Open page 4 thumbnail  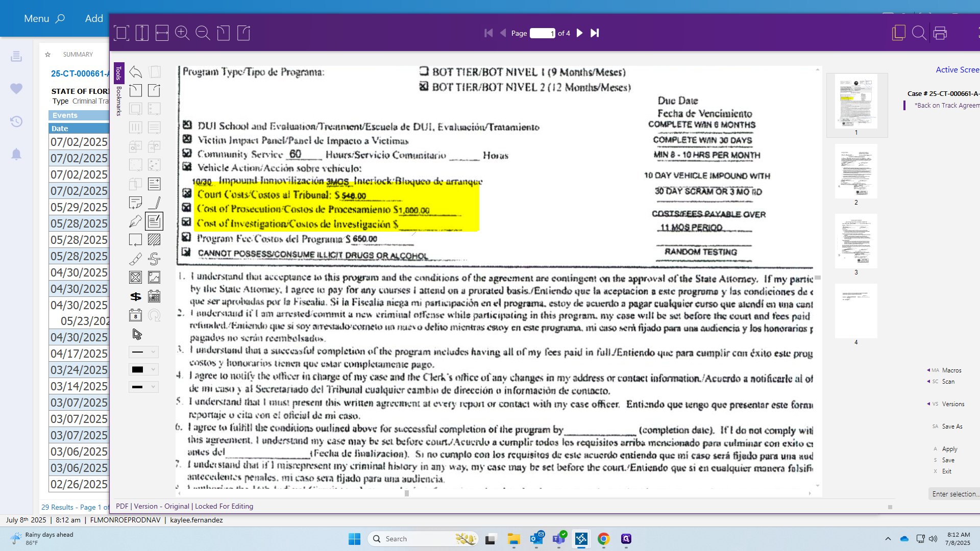pyautogui.click(x=856, y=311)
